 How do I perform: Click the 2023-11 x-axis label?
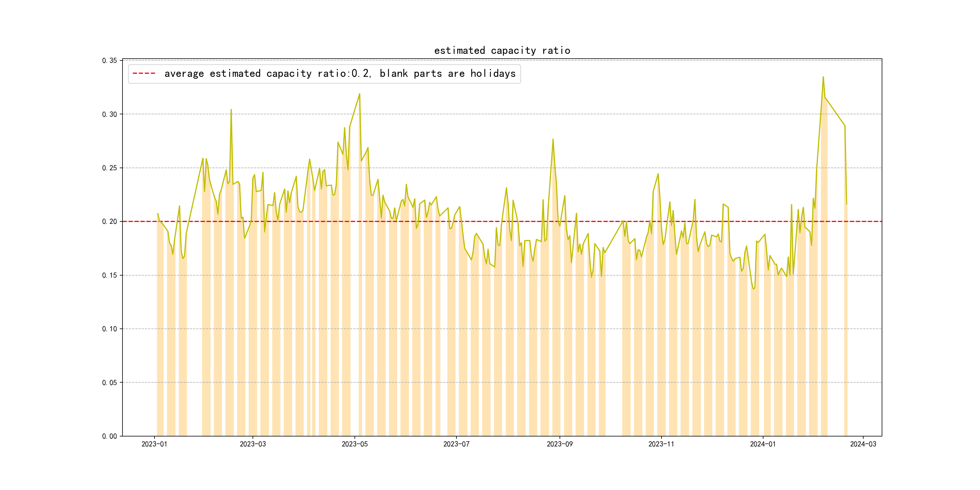[x=661, y=444]
